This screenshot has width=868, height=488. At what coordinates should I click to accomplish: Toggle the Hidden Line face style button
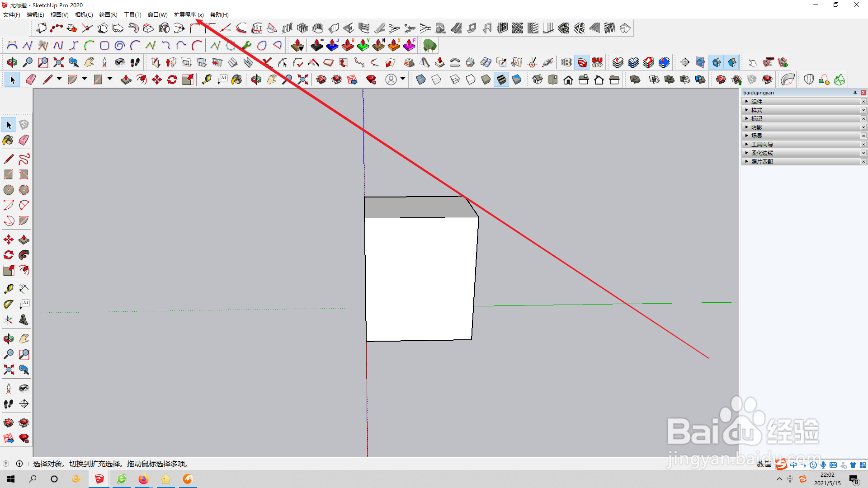pos(471,80)
